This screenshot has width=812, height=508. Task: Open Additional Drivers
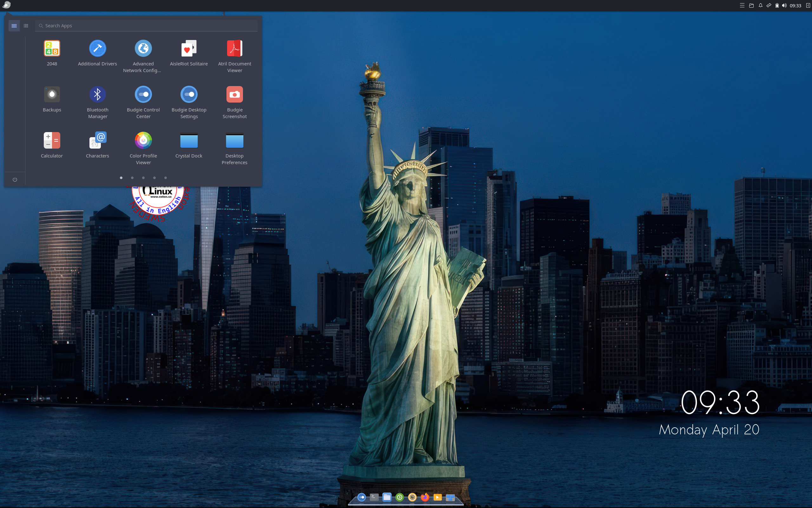[98, 53]
